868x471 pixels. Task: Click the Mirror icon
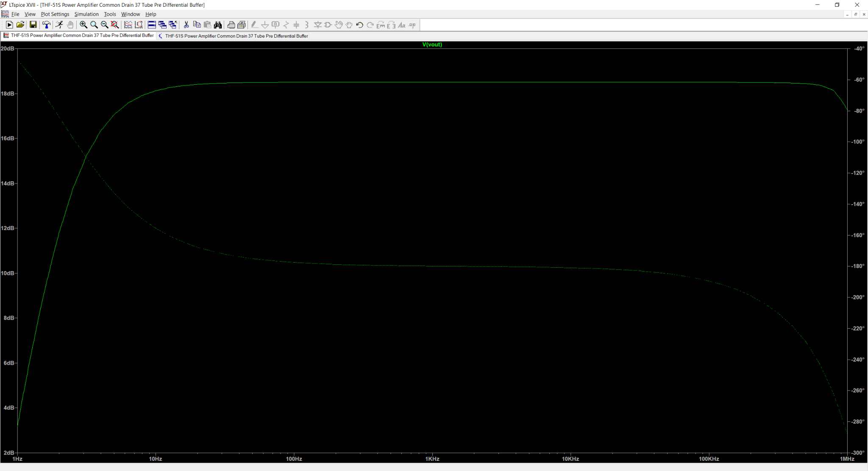391,25
